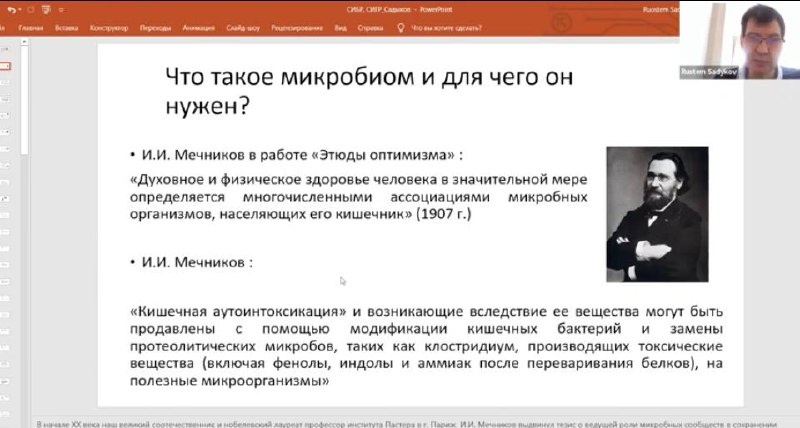Click the quote paragraph starting 'Духовное и физическое здоровье'
The width and height of the screenshot is (800, 428).
[x=358, y=197]
